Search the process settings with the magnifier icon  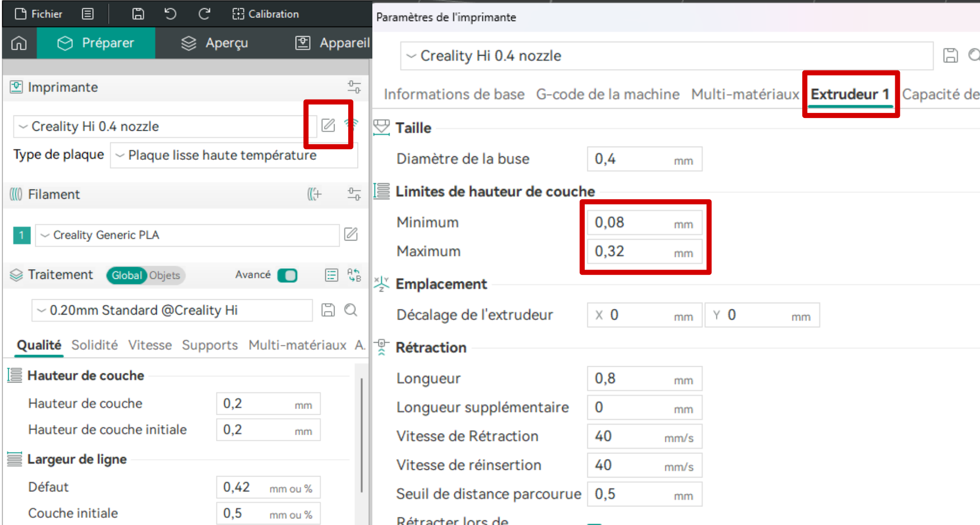pos(351,310)
